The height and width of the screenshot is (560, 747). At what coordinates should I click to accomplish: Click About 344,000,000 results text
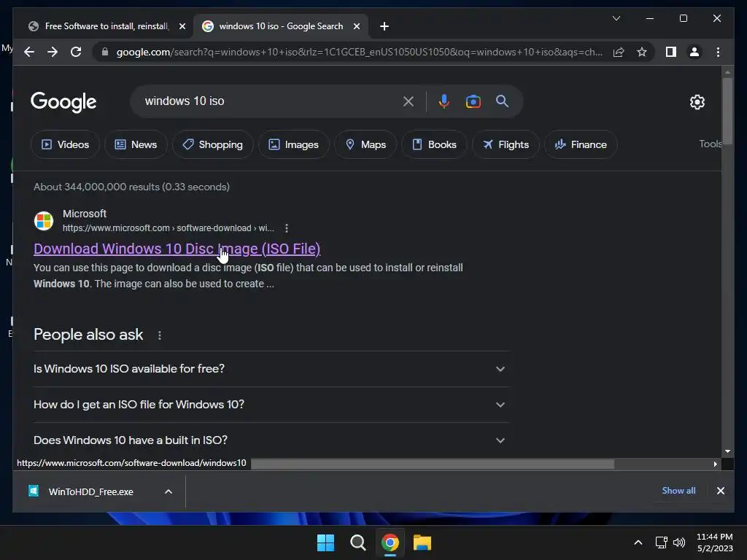point(131,187)
